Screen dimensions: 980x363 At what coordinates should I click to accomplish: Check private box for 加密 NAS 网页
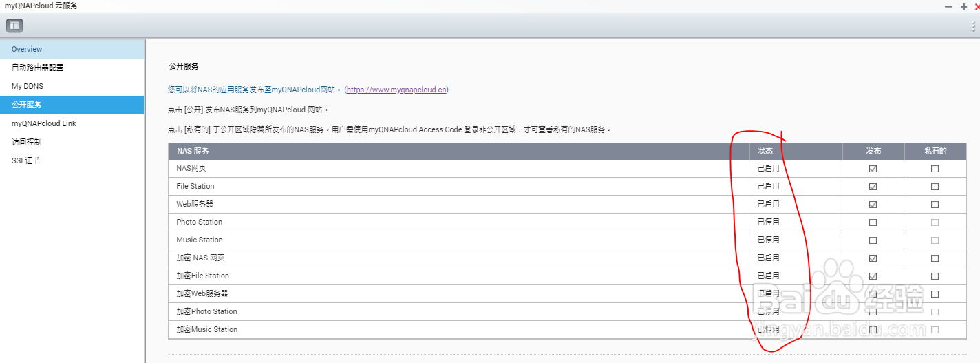pos(935,258)
